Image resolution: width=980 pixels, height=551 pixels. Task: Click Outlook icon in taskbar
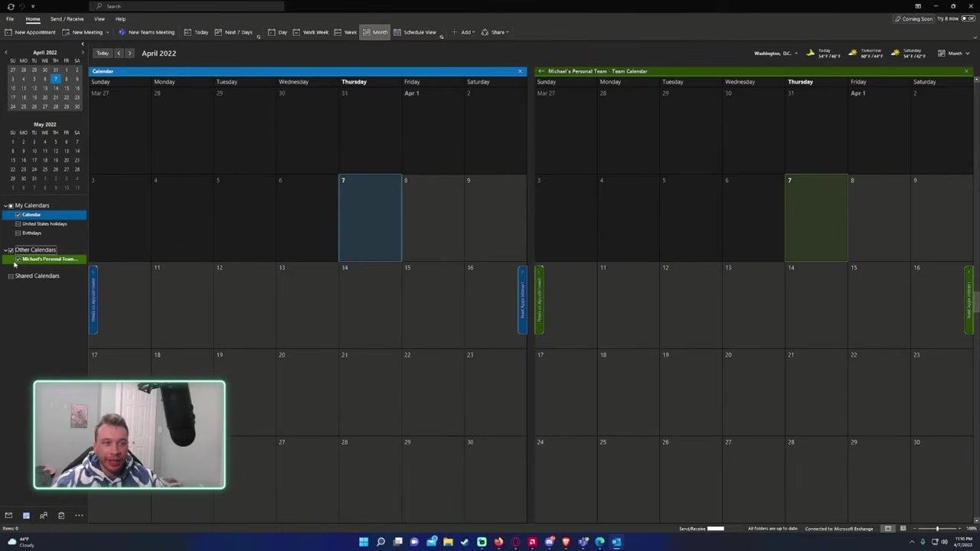[x=616, y=542]
